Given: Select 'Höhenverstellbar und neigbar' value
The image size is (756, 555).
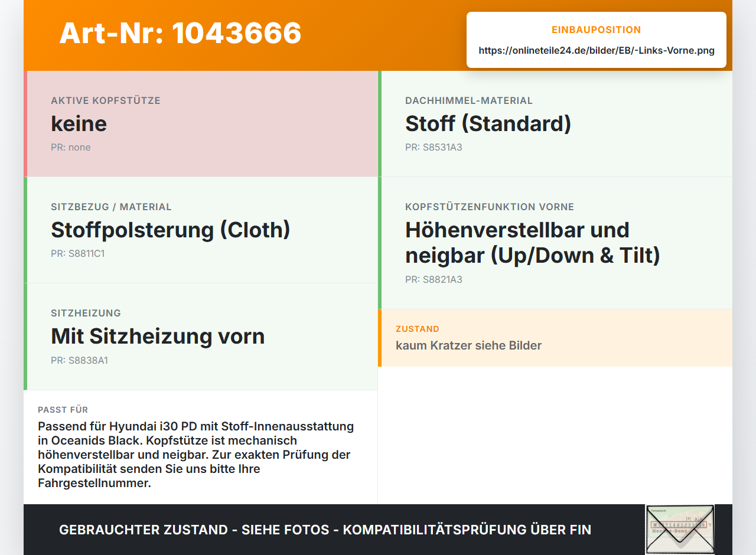Looking at the screenshot, I should [533, 243].
